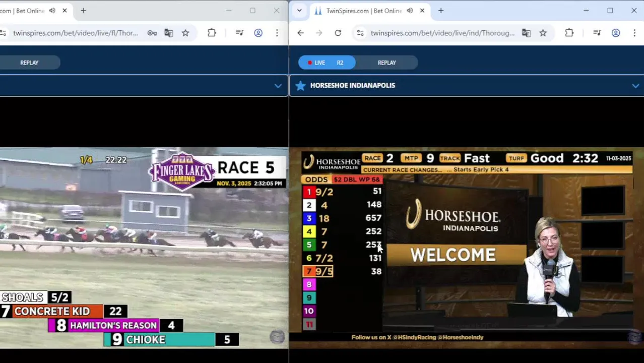Bookmark the page in left window
The height and width of the screenshot is (363, 644).
click(x=185, y=33)
